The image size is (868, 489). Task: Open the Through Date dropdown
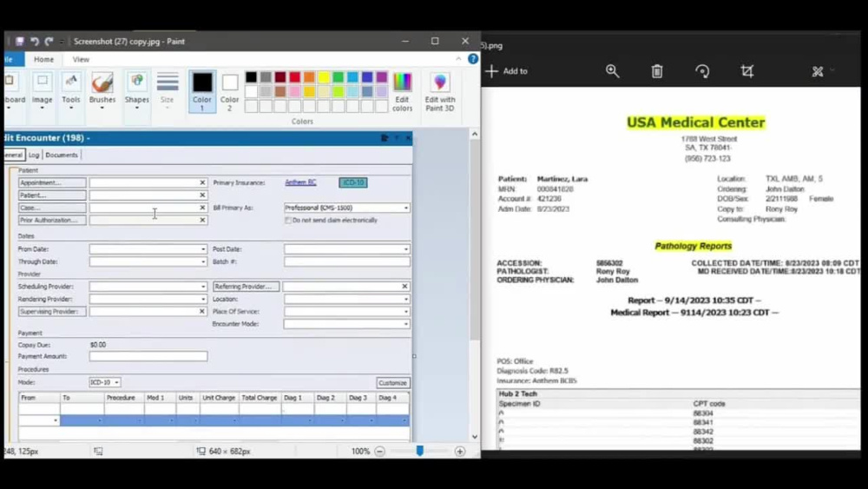tap(203, 261)
